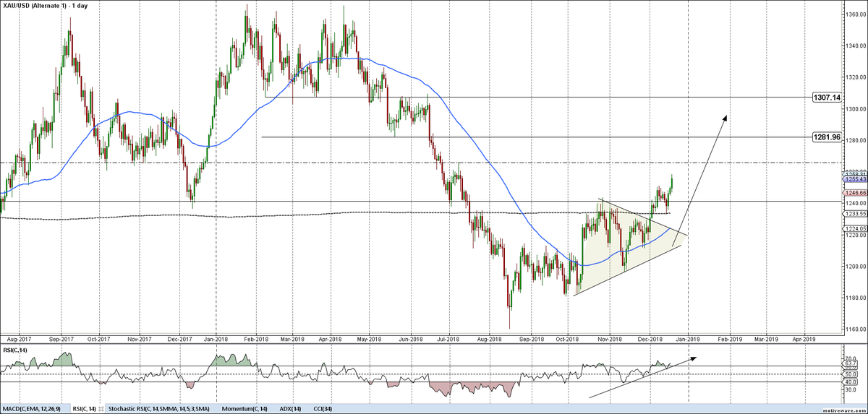Image resolution: width=868 pixels, height=414 pixels.
Task: Click the Sep-2018 date axis label
Action: tap(532, 338)
